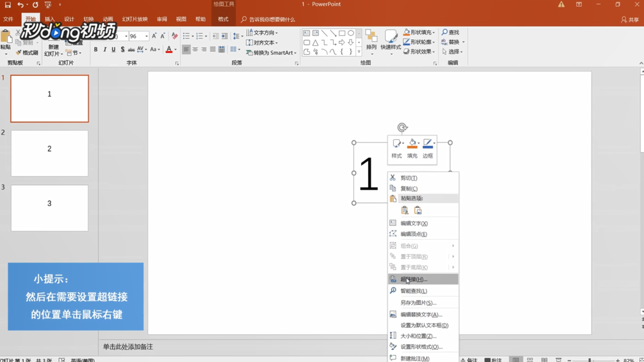644x362 pixels.
Task: Open font size dropdown showing 96
Action: click(147, 37)
